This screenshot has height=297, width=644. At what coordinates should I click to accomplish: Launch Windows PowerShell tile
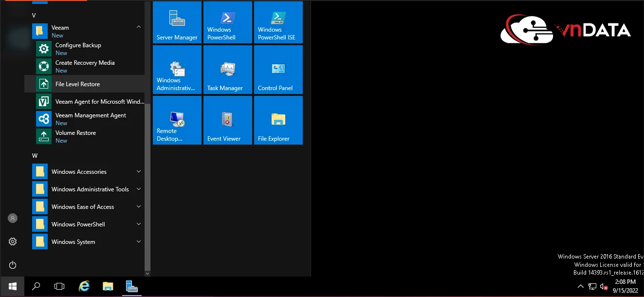coord(228,22)
